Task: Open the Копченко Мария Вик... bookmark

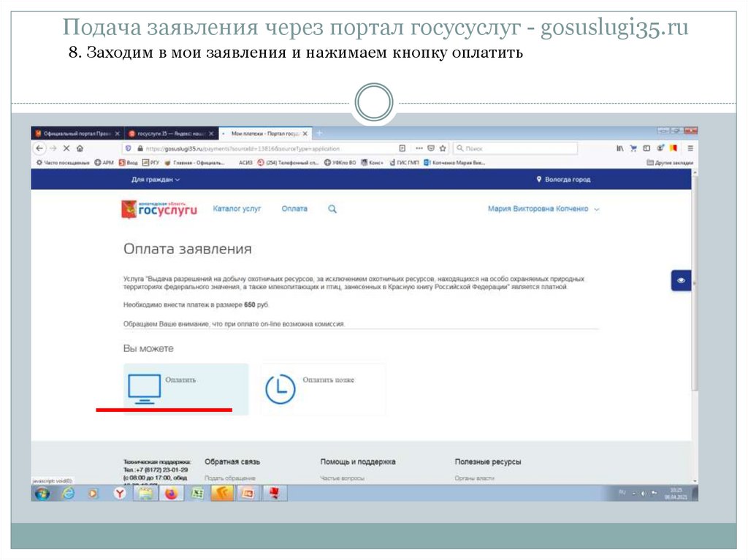Action: tap(454, 163)
